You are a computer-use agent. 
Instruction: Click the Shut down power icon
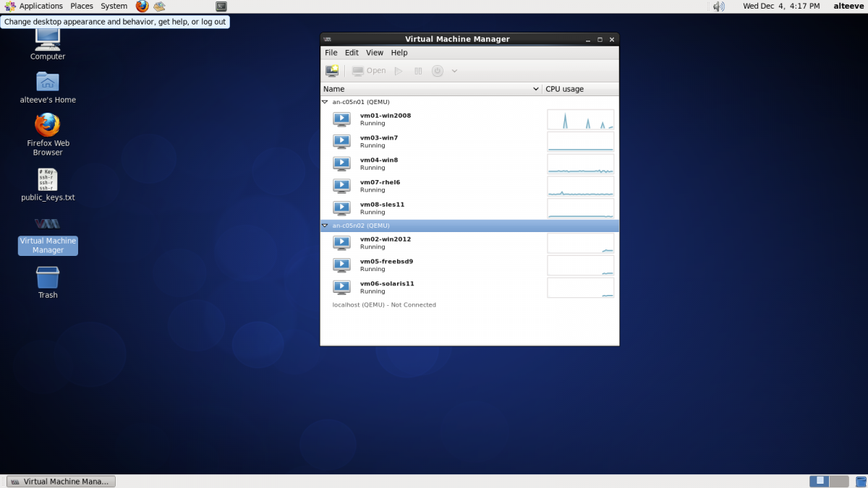(x=437, y=71)
